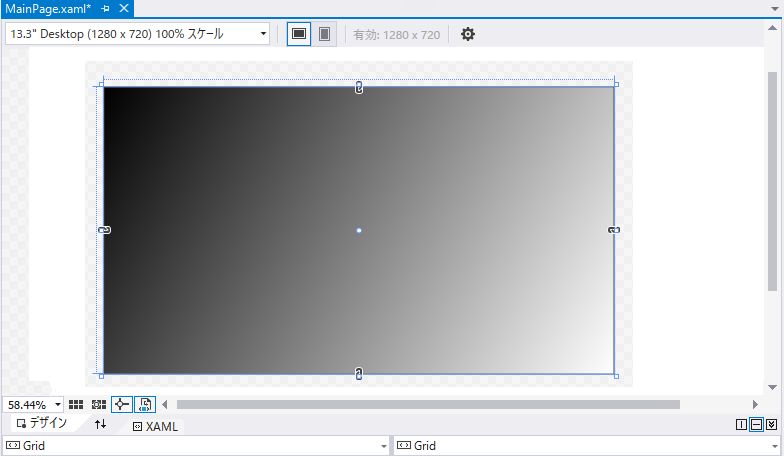The height and width of the screenshot is (456, 784).
Task: Set vertical split view
Action: point(741,424)
